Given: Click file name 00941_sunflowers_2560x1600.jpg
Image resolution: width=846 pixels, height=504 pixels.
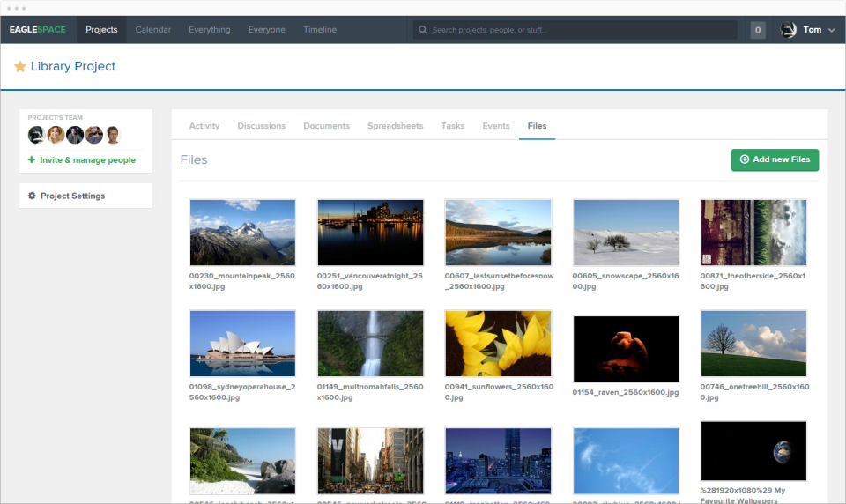Looking at the screenshot, I should pyautogui.click(x=499, y=392).
